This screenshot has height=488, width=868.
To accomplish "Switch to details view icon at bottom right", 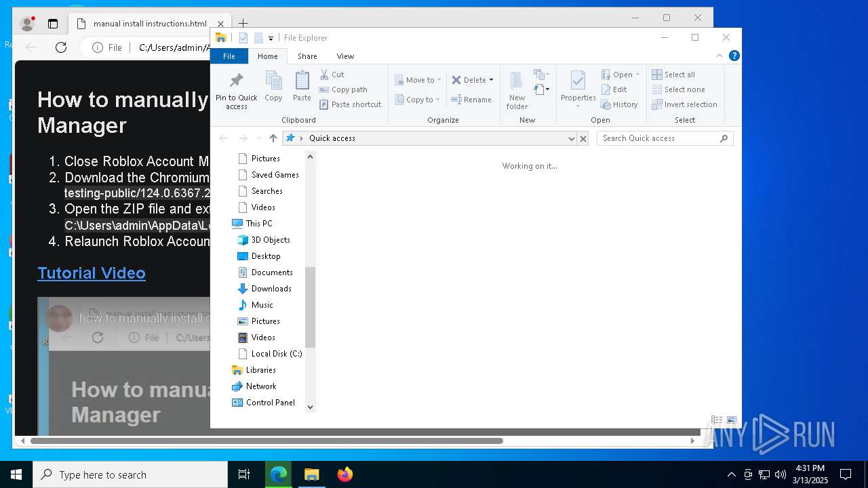I will click(x=717, y=420).
